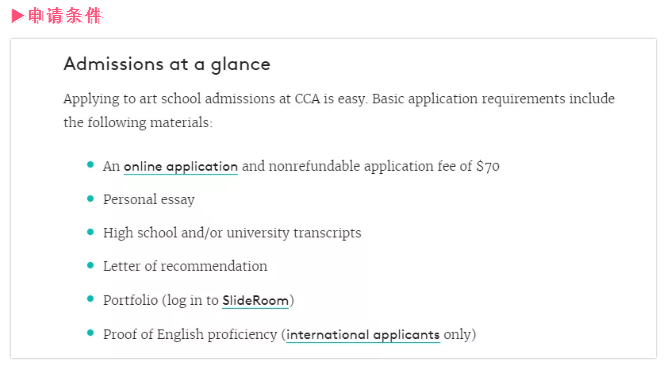This screenshot has width=666, height=370.
Task: Click the teal bullet before Personal essay
Action: coord(90,198)
